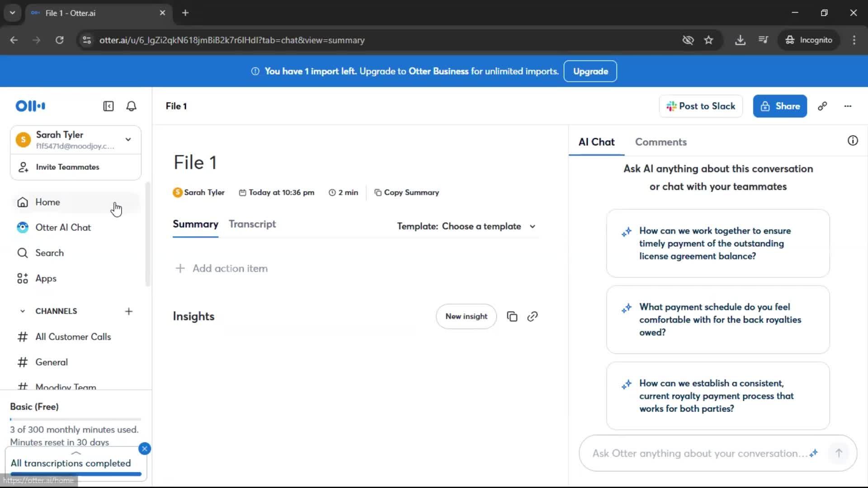Viewport: 868px width, 488px height.
Task: Collapse the CHANNELS section chevron
Action: click(22, 311)
